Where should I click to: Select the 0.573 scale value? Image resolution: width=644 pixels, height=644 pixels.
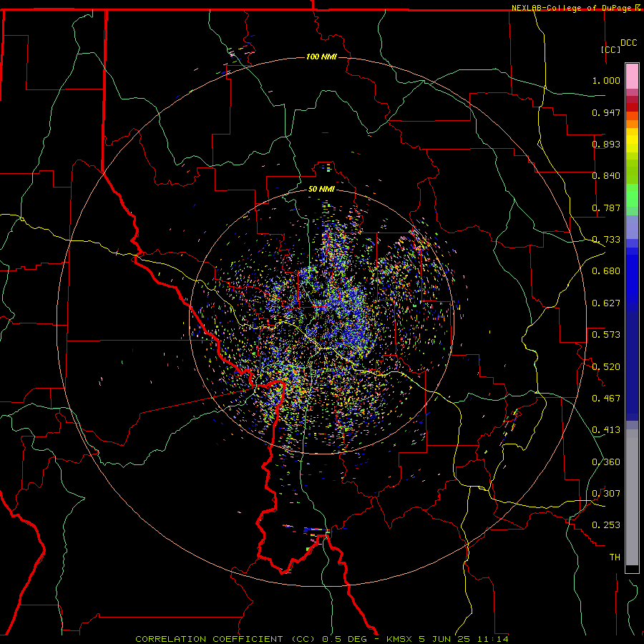pos(606,335)
